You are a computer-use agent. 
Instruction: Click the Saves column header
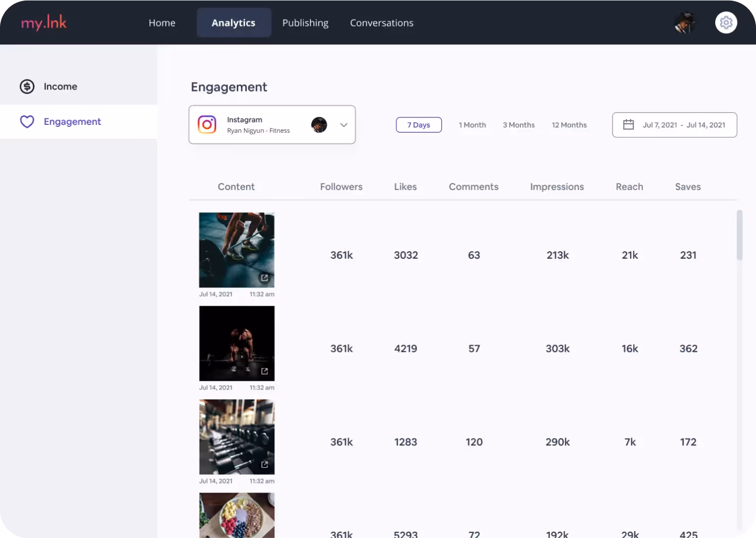click(x=688, y=187)
